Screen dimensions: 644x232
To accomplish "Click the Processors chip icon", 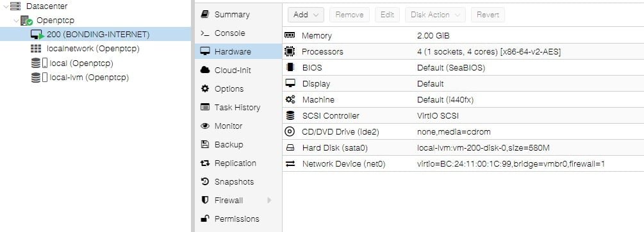I will pyautogui.click(x=290, y=52).
